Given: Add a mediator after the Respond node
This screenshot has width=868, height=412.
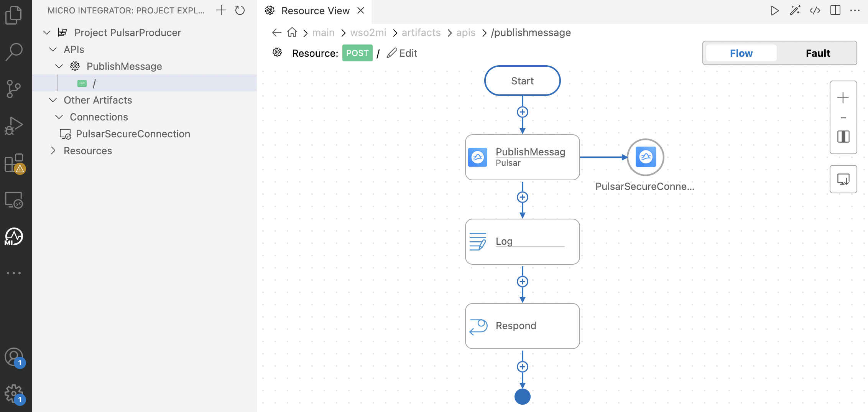Looking at the screenshot, I should (x=522, y=367).
